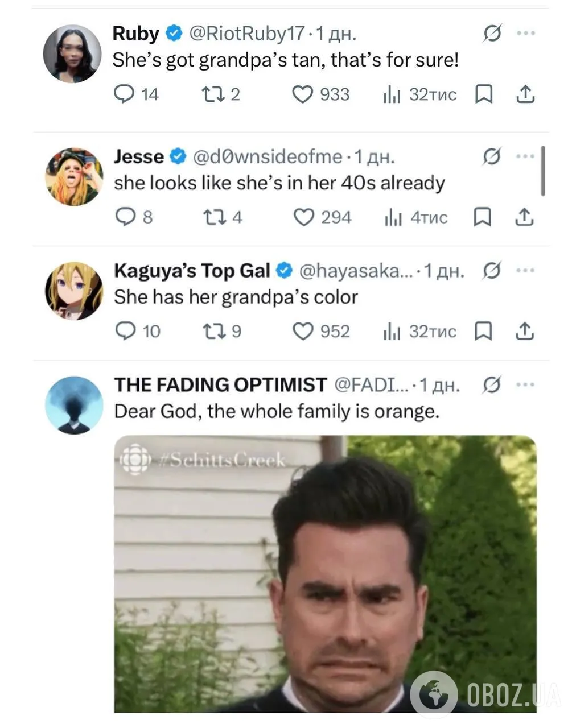Bookmark Kaguya's Top Gal tweet
This screenshot has height=728, width=572.
point(483,331)
